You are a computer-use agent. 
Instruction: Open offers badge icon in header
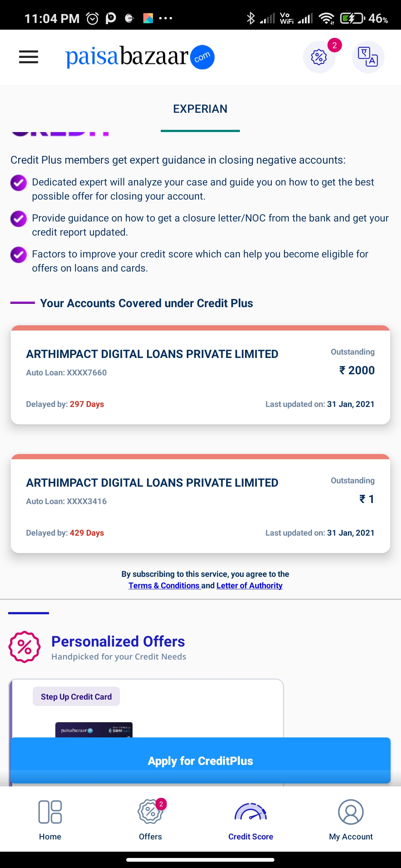(x=319, y=57)
